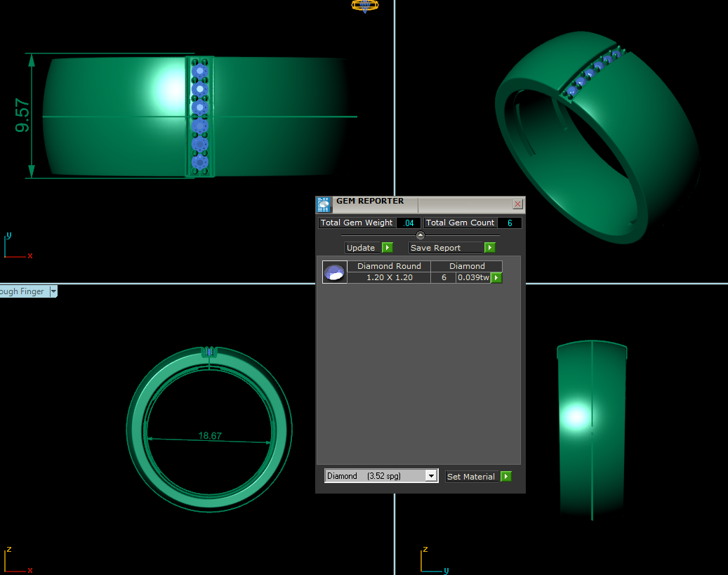Click the Total Gem Count label
The height and width of the screenshot is (575, 728).
460,223
